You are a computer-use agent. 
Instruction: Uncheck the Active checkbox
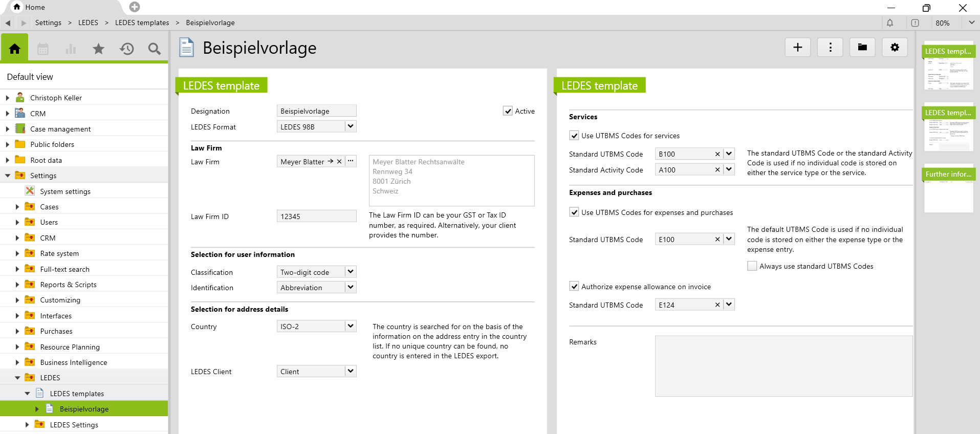click(508, 111)
